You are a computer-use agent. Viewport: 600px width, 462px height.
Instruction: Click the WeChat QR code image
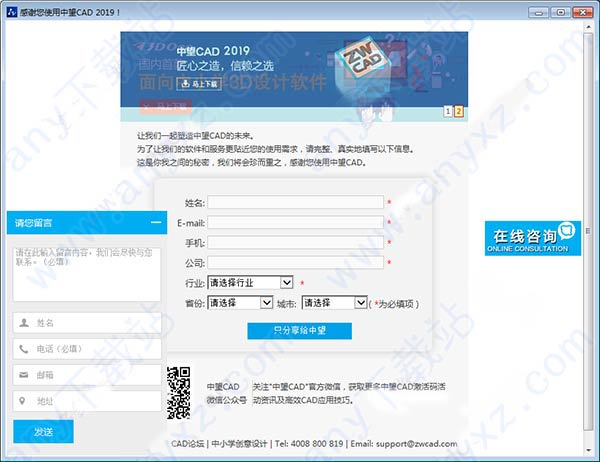coord(178,393)
